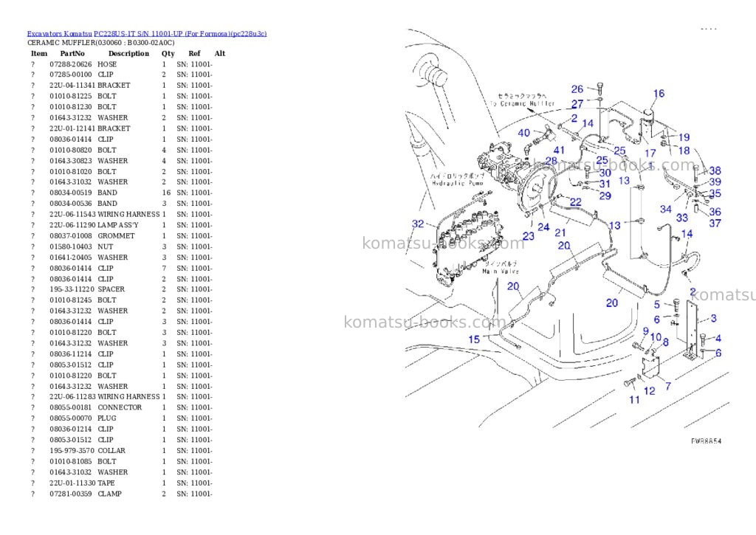Open the PC228US-1T S/N 11001-UP link
This screenshot has width=756, height=535.
(180, 34)
